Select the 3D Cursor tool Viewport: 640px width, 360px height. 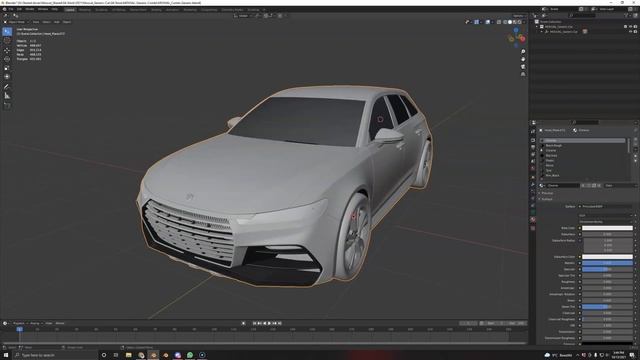click(x=7, y=41)
